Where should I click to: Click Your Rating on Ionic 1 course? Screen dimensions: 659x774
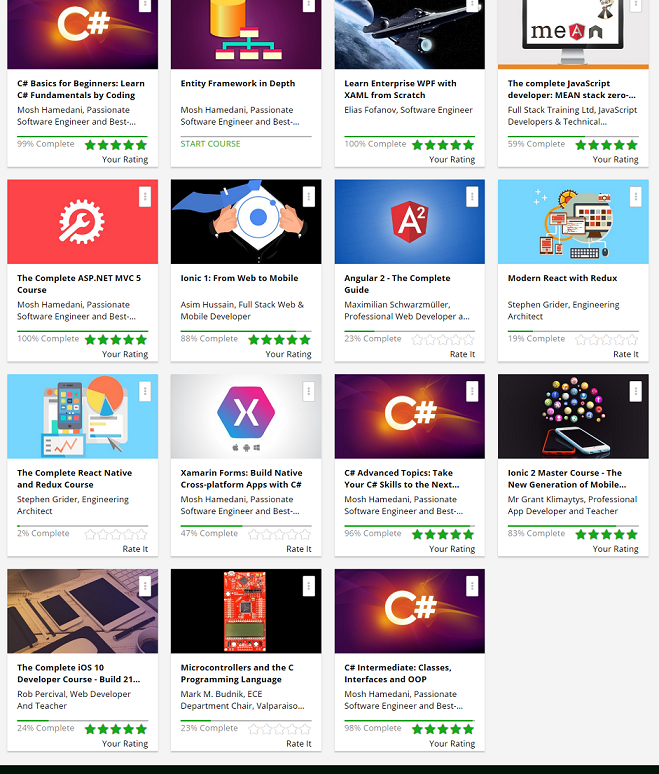click(288, 354)
